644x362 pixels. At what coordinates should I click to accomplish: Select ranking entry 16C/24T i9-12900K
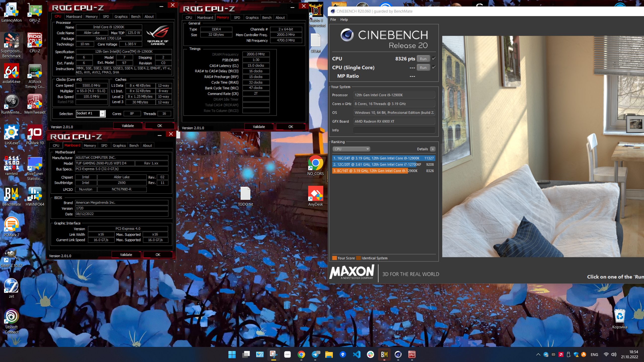coord(383,158)
